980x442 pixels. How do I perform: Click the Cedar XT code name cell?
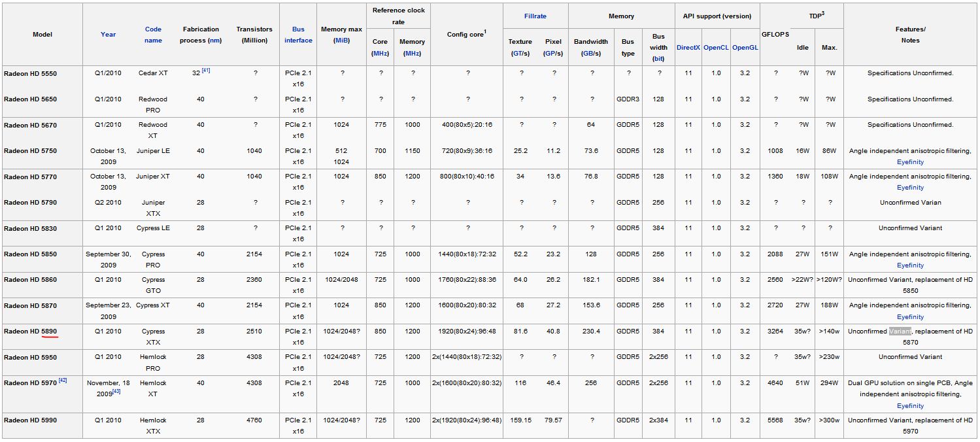(153, 73)
